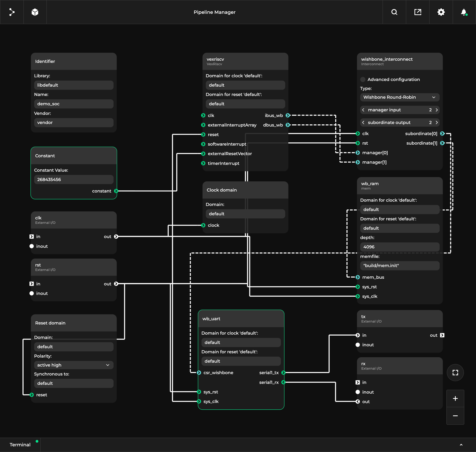Open notifications bell icon
This screenshot has height=452, width=476.
click(464, 12)
